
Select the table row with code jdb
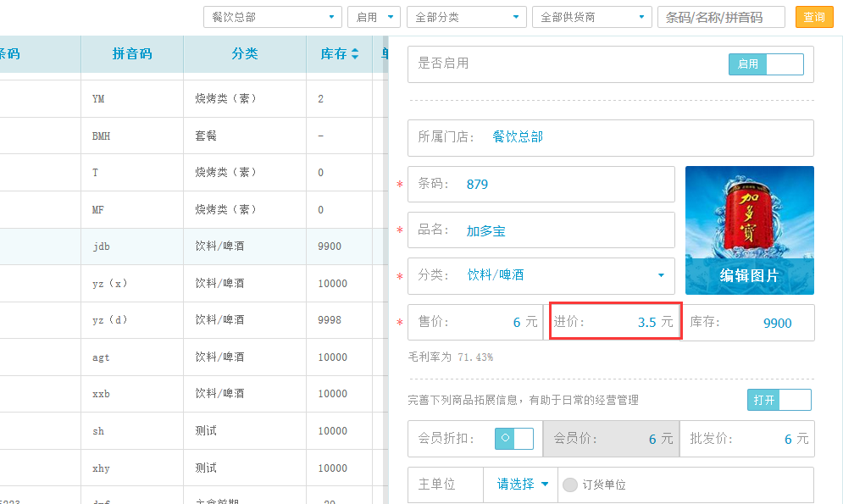193,246
